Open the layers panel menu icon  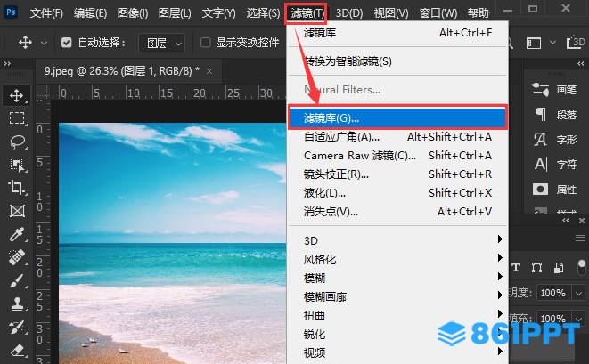(x=580, y=238)
